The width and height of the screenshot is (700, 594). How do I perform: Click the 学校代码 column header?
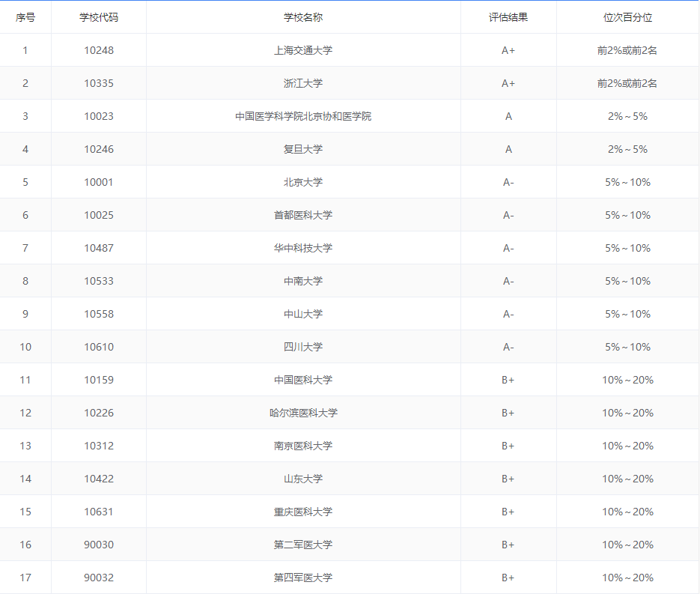tap(99, 17)
